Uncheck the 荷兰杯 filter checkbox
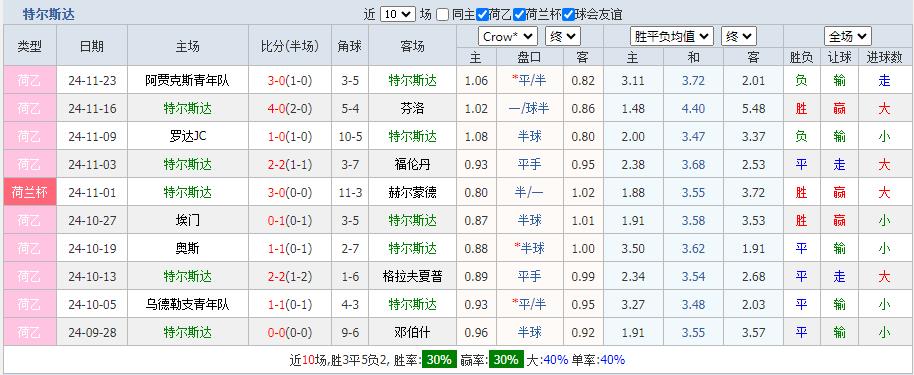 click(x=519, y=15)
